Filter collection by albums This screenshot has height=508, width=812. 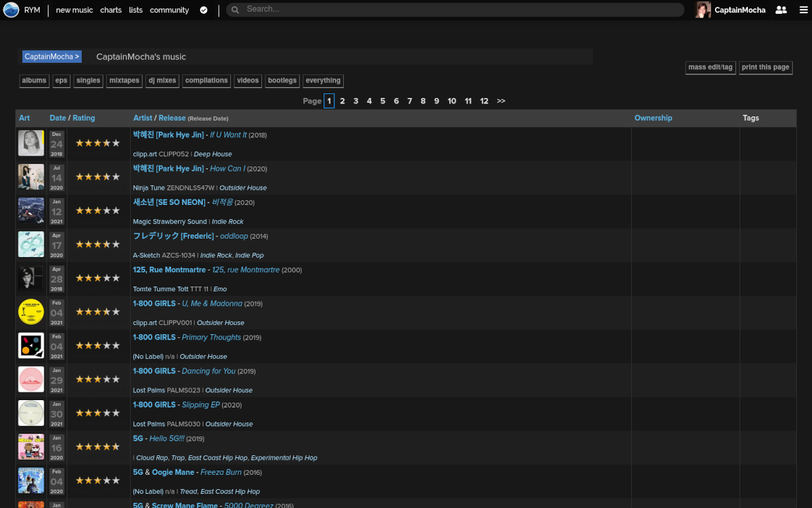click(34, 81)
